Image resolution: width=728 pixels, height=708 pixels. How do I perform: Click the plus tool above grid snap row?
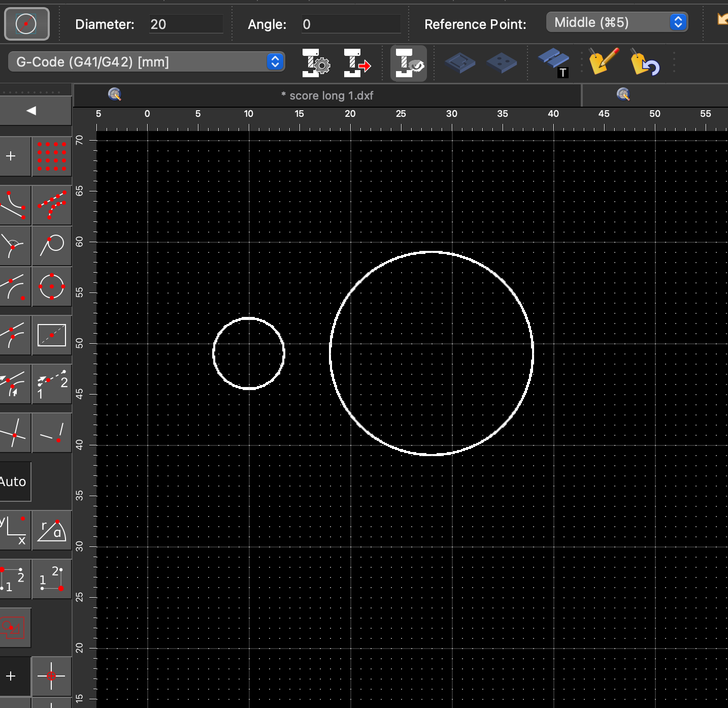(x=15, y=156)
